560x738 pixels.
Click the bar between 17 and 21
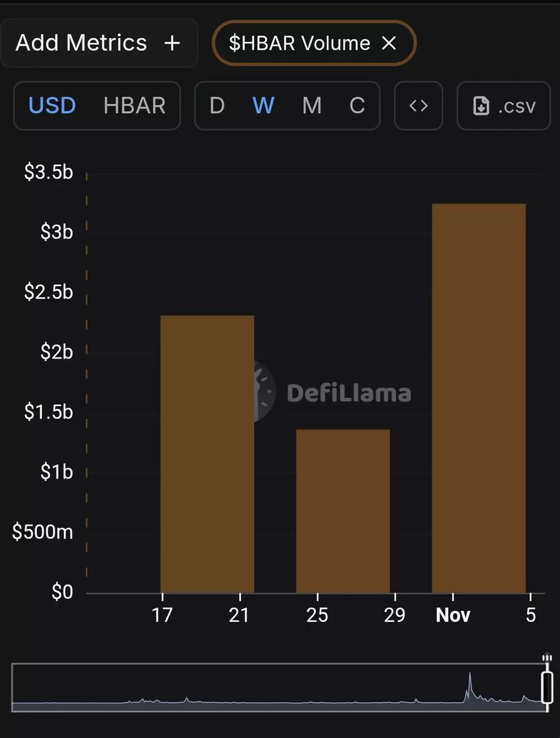pos(207,454)
